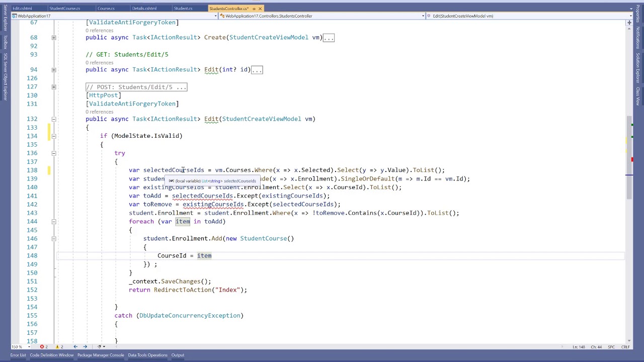
Task: Click the selectedCourseIds variable on line 138
Action: tap(174, 170)
